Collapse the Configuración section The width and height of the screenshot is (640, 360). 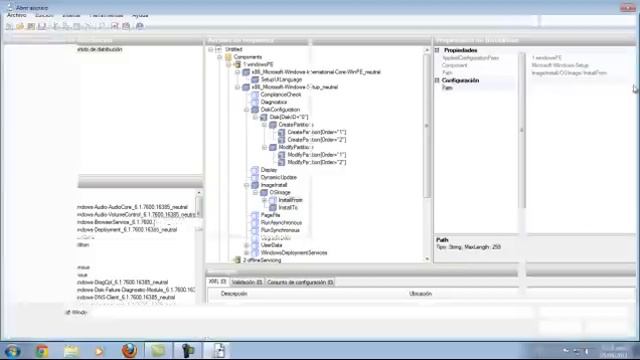pos(437,80)
